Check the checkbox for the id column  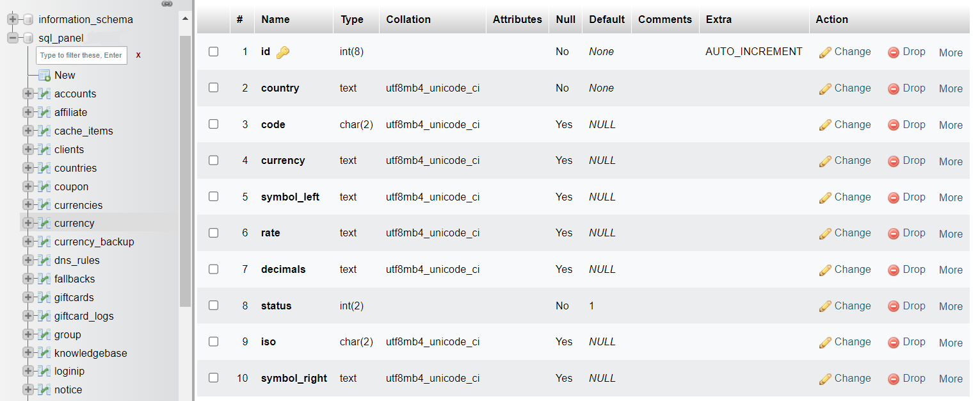(x=213, y=51)
